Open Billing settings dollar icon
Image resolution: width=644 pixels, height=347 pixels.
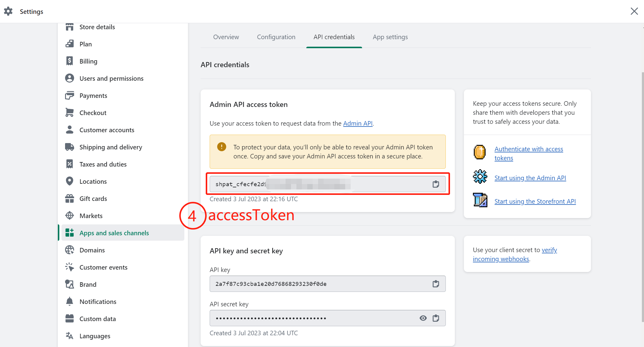[70, 61]
